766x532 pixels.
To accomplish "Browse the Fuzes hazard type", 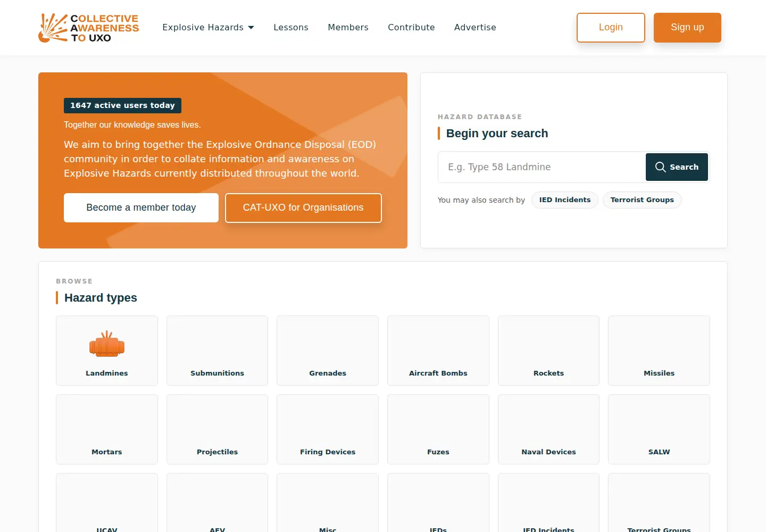I will pos(438,429).
